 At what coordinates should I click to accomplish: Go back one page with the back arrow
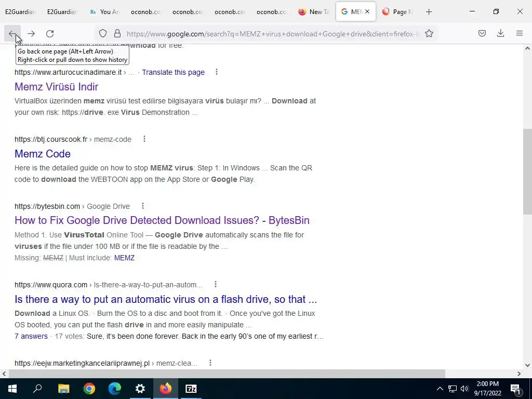coord(12,34)
